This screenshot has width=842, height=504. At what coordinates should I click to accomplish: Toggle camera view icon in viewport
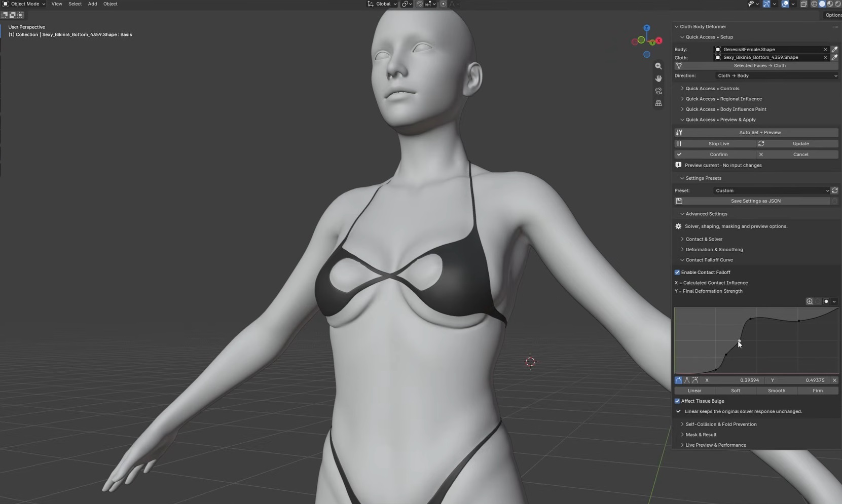tap(658, 91)
